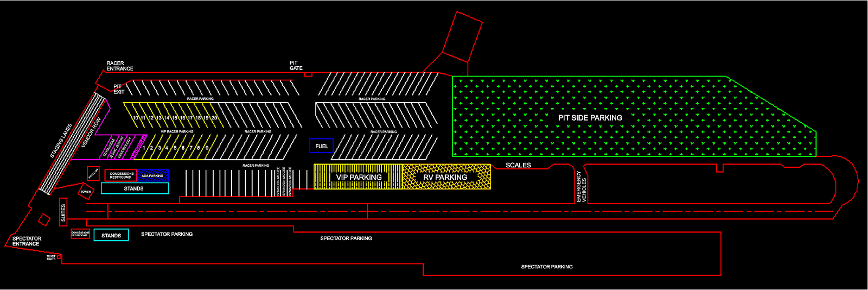Click VIP racer parking spot 1

pos(144,148)
